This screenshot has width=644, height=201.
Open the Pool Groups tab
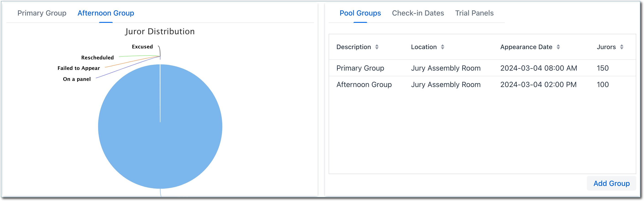point(360,13)
